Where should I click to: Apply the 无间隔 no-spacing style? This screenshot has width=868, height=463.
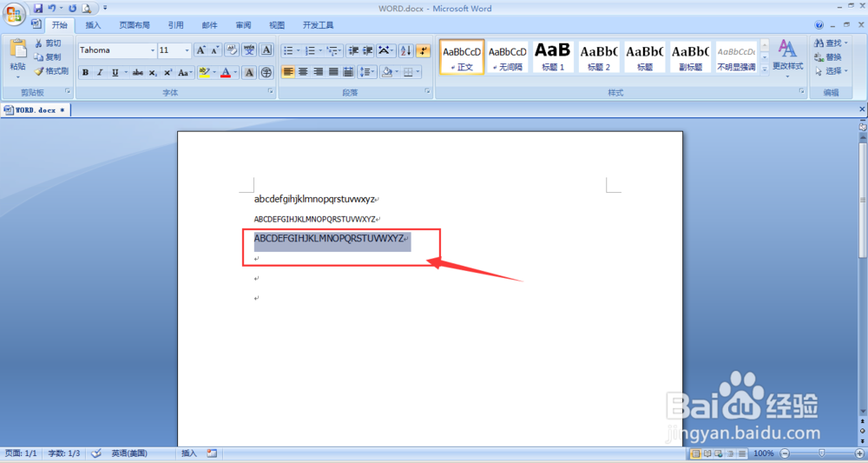pyautogui.click(x=508, y=56)
